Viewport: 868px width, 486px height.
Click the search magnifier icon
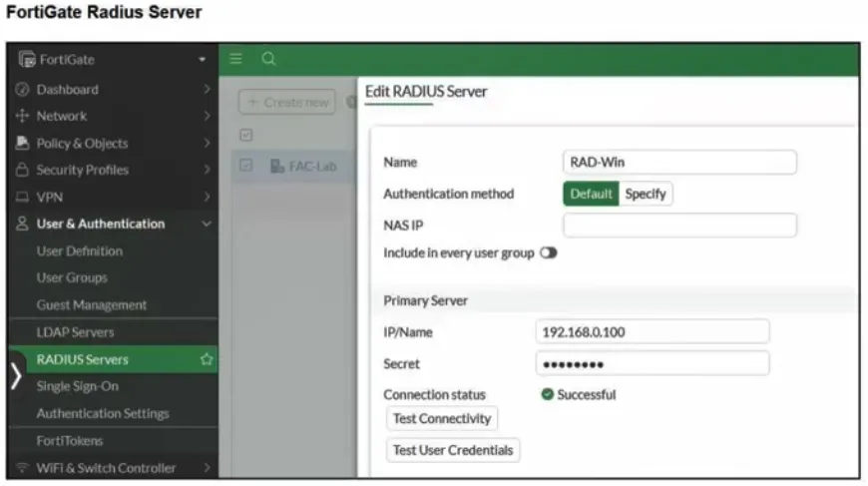269,59
